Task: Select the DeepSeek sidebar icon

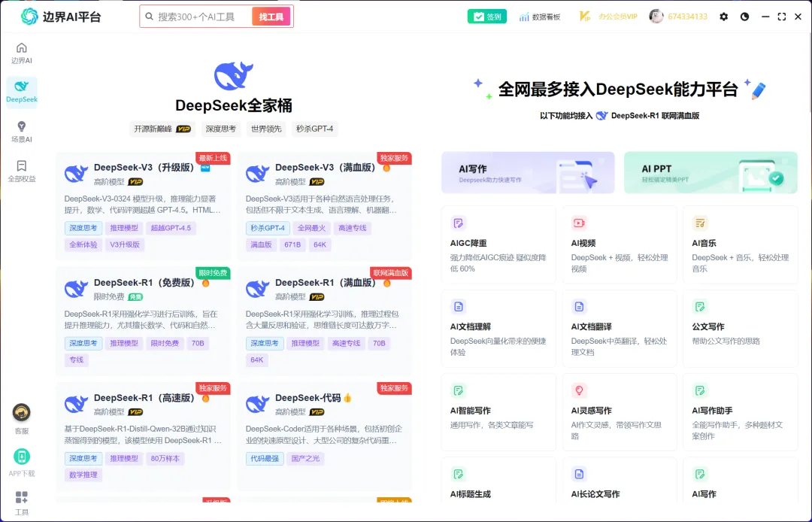Action: tap(21, 86)
